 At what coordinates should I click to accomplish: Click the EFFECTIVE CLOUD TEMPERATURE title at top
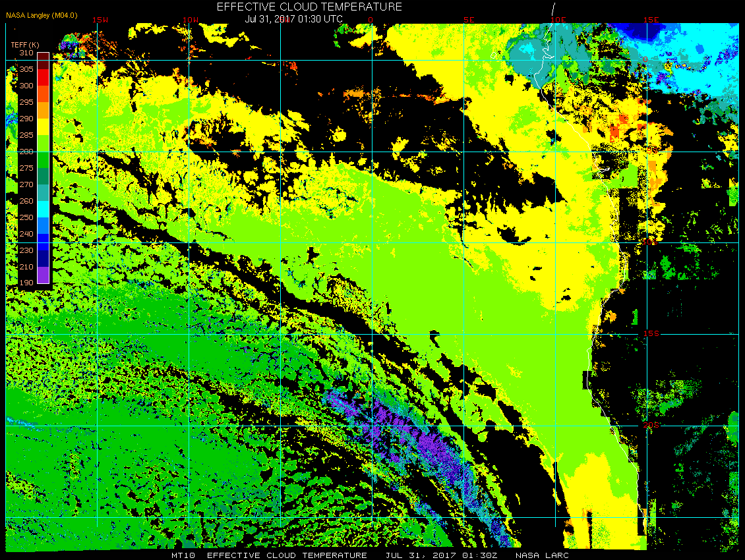pos(309,7)
